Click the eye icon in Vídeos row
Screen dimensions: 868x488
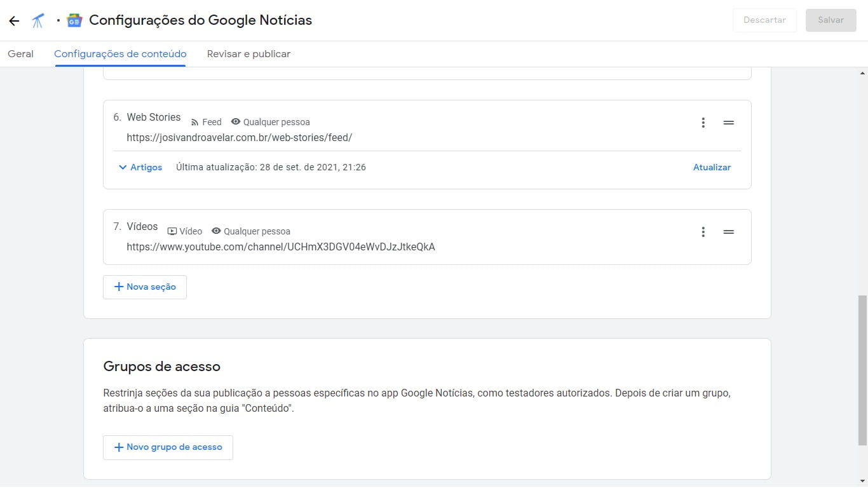(216, 231)
